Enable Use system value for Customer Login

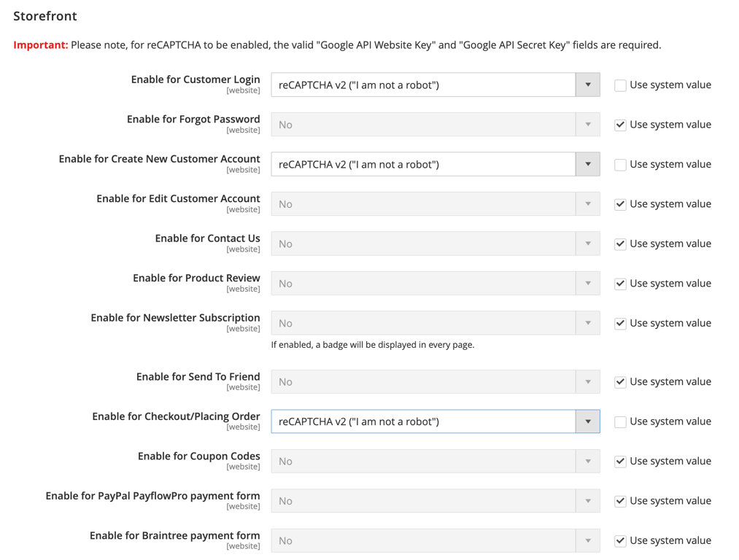[620, 85]
